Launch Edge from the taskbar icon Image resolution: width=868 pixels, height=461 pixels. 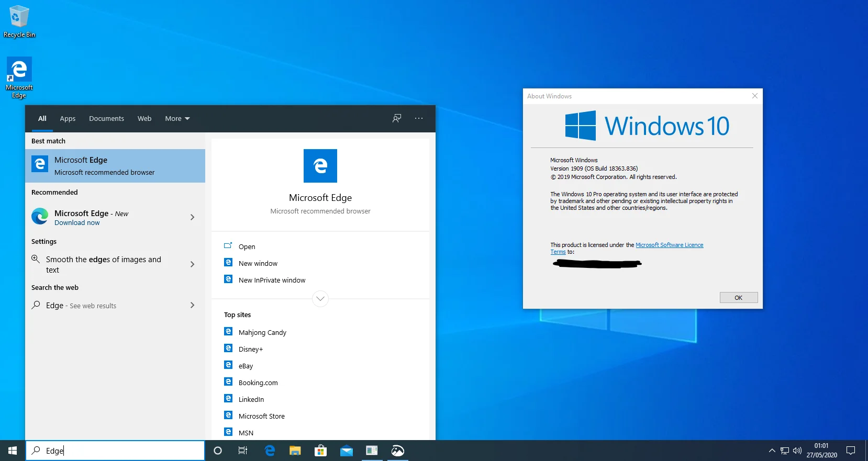click(x=270, y=451)
